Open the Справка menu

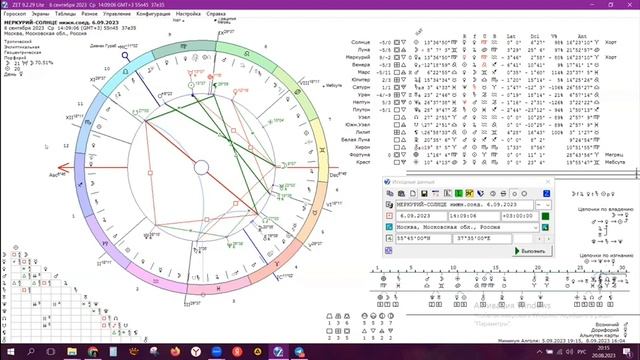[216, 14]
